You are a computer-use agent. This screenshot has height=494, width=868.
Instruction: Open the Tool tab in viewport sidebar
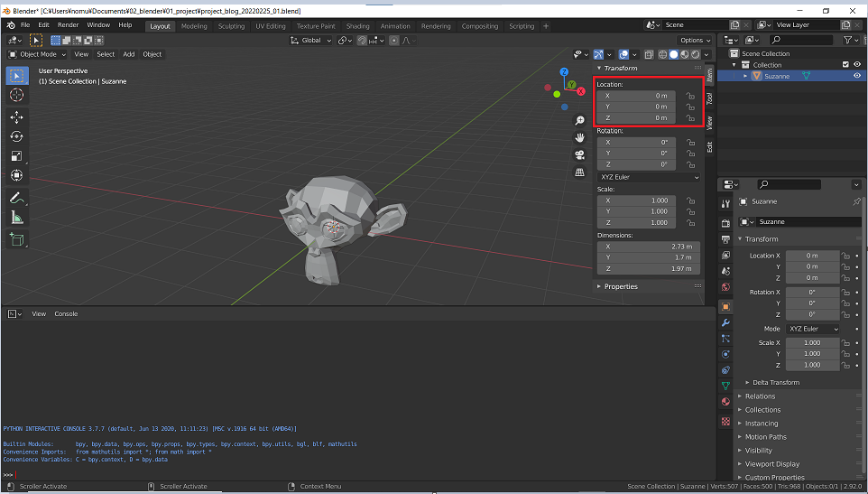coord(710,98)
